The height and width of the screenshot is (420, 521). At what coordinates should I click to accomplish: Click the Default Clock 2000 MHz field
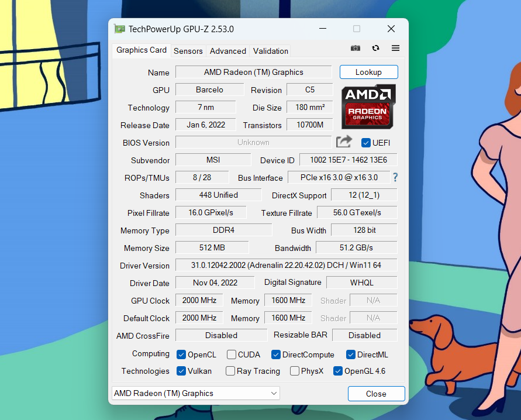pyautogui.click(x=199, y=318)
